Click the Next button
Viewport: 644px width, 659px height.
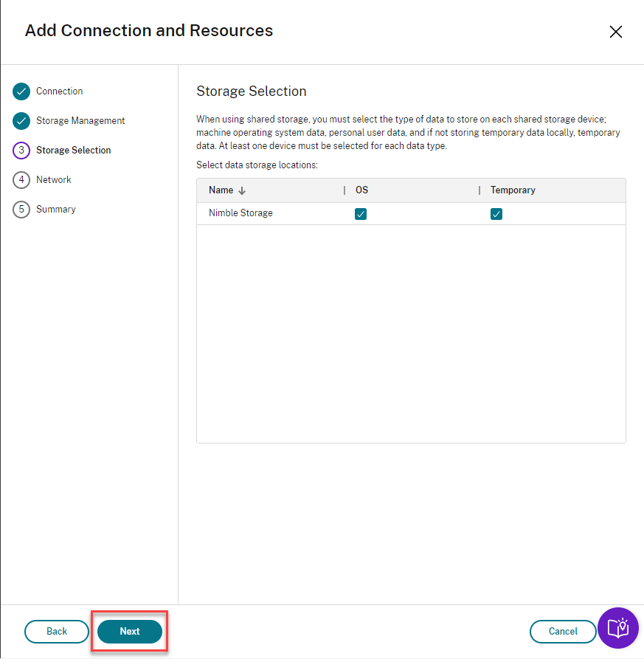(x=130, y=632)
